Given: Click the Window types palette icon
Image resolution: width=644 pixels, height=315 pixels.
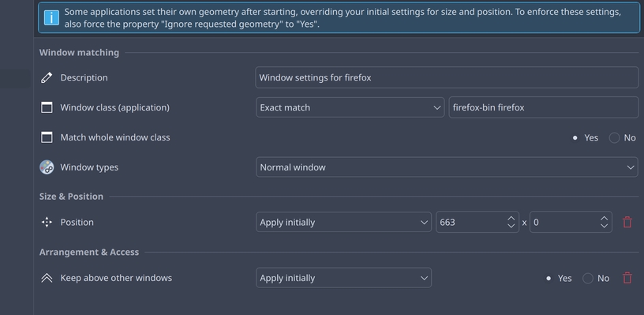Looking at the screenshot, I should click(47, 167).
